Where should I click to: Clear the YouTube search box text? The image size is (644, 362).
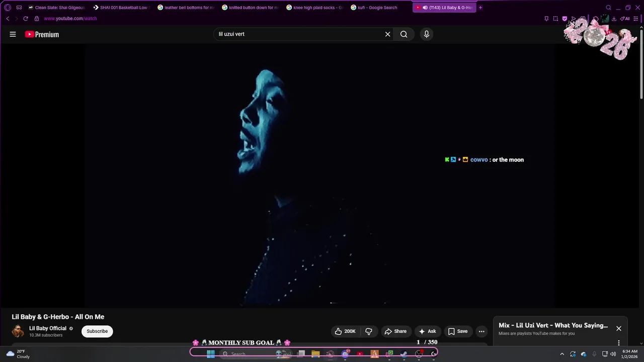click(x=387, y=34)
